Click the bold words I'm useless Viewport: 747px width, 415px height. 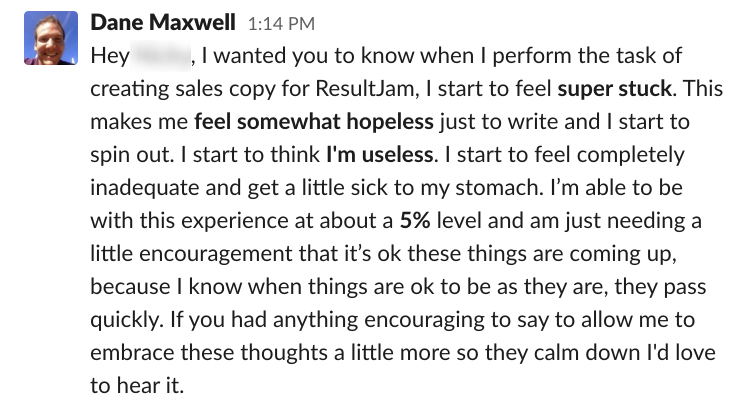pyautogui.click(x=380, y=155)
